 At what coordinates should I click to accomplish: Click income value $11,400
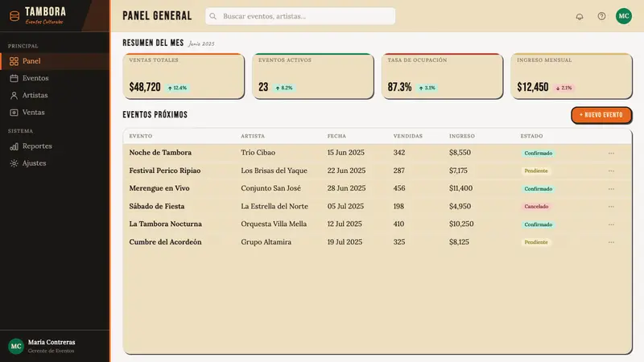pos(460,188)
